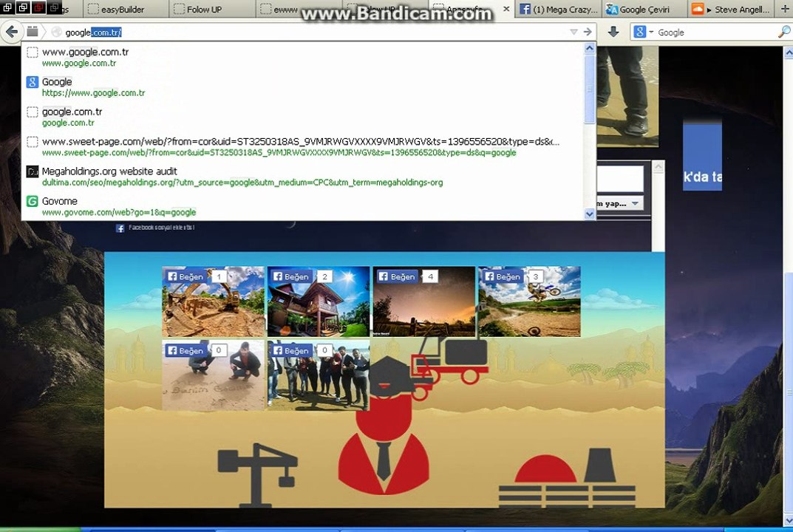
Task: Open a new tab with plus icon
Action: coord(786,9)
